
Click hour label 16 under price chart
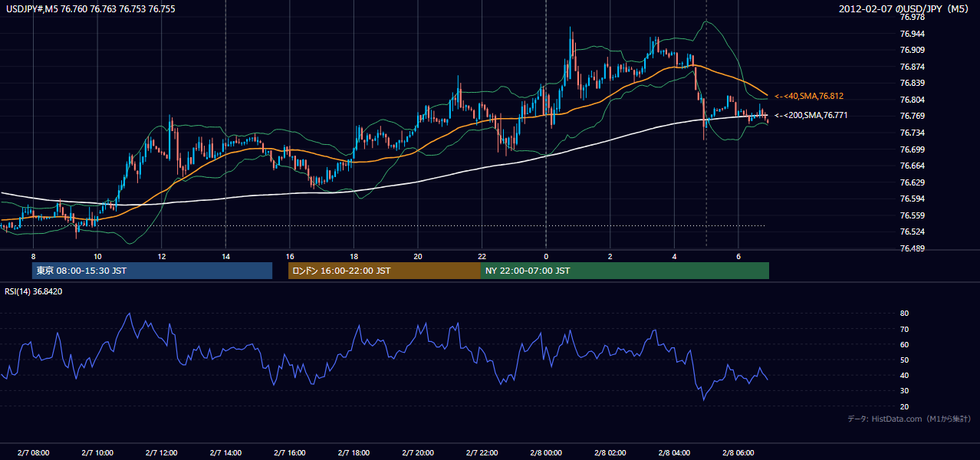(x=289, y=256)
